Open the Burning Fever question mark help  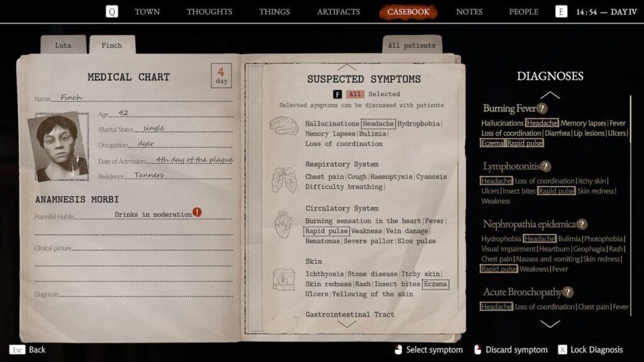(x=541, y=108)
